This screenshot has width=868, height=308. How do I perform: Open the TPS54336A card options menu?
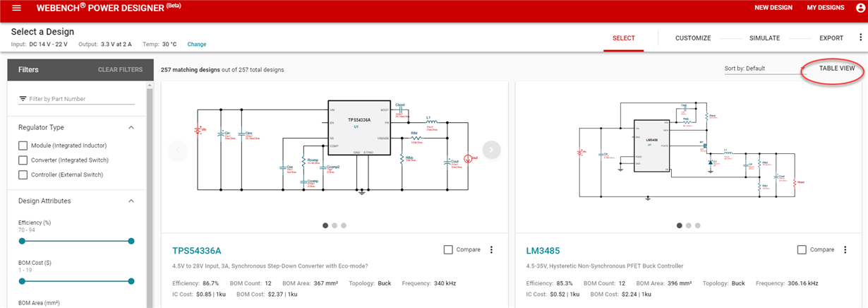(x=492, y=249)
